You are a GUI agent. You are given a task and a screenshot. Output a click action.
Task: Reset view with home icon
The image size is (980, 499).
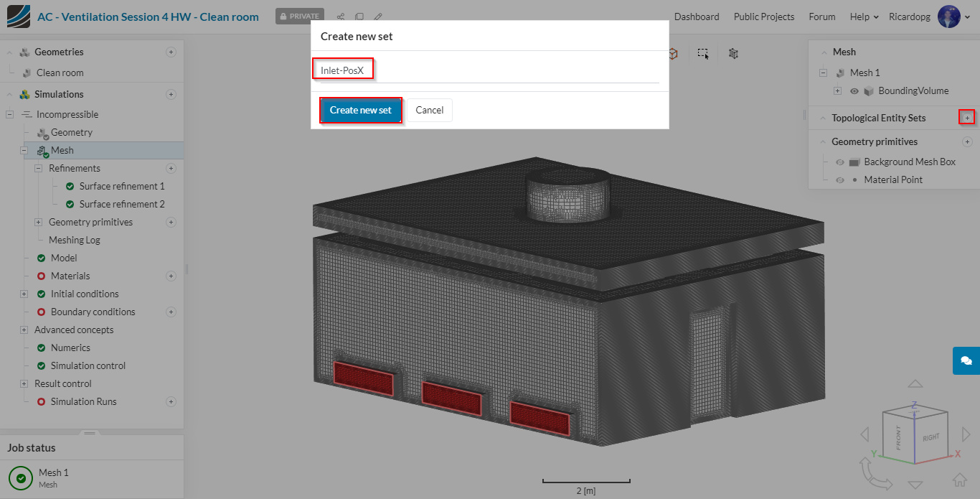(959, 480)
